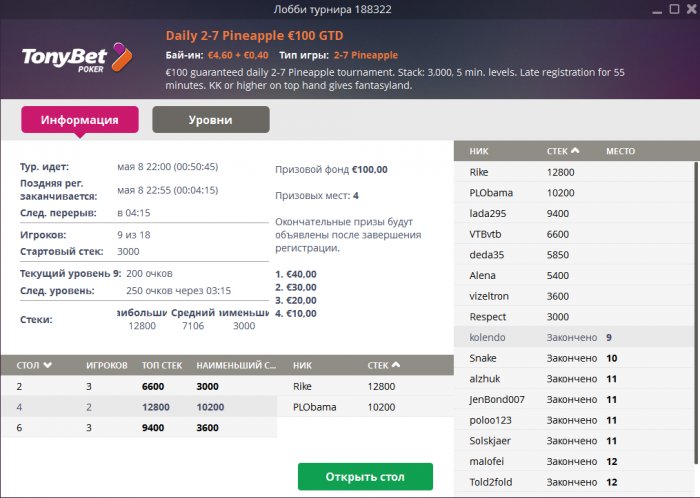The width and height of the screenshot is (700, 498).
Task: Sort tables by НАИМЕНЬШИЙ С... header
Action: click(x=235, y=366)
